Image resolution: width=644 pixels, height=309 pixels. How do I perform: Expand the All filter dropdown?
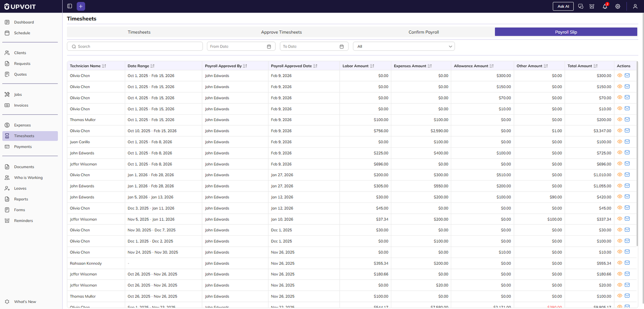[404, 46]
